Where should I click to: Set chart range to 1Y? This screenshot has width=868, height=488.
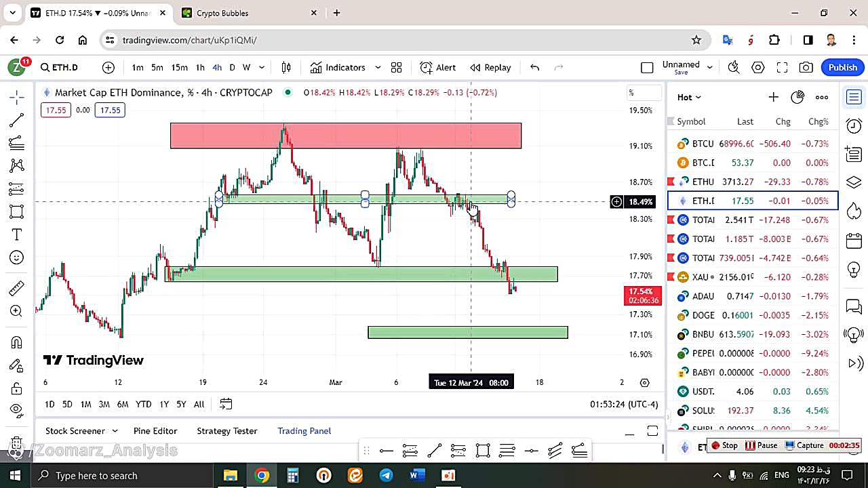164,404
